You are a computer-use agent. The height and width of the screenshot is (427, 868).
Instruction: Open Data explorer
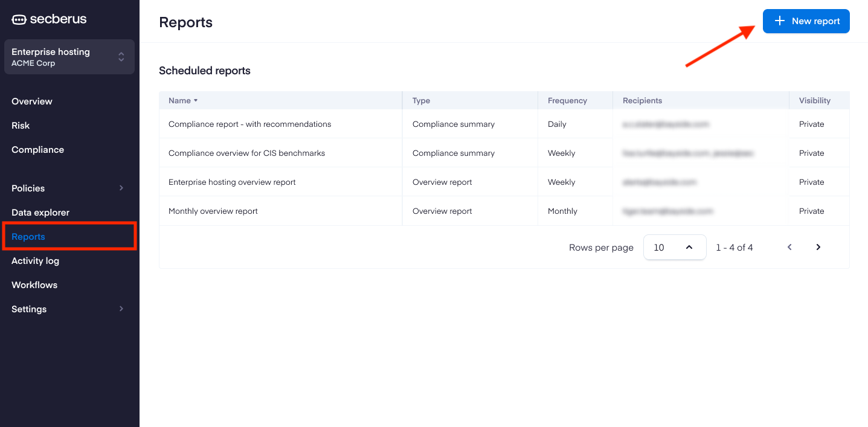tap(40, 213)
